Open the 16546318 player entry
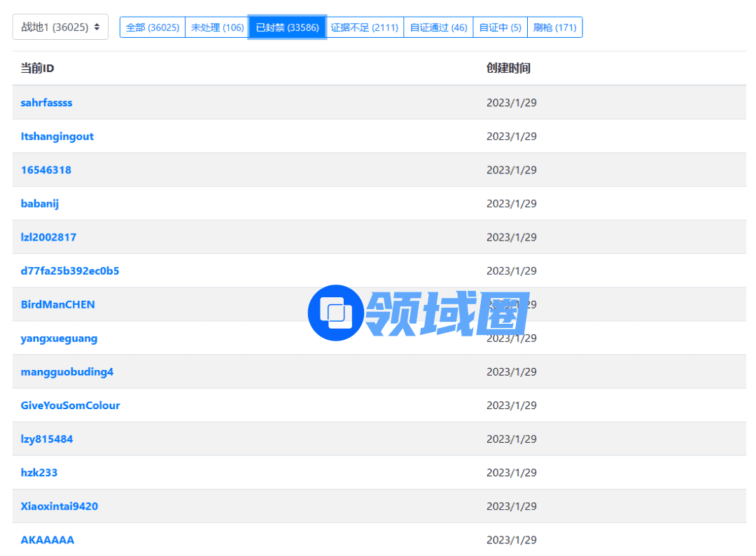This screenshot has width=756, height=556. (45, 170)
